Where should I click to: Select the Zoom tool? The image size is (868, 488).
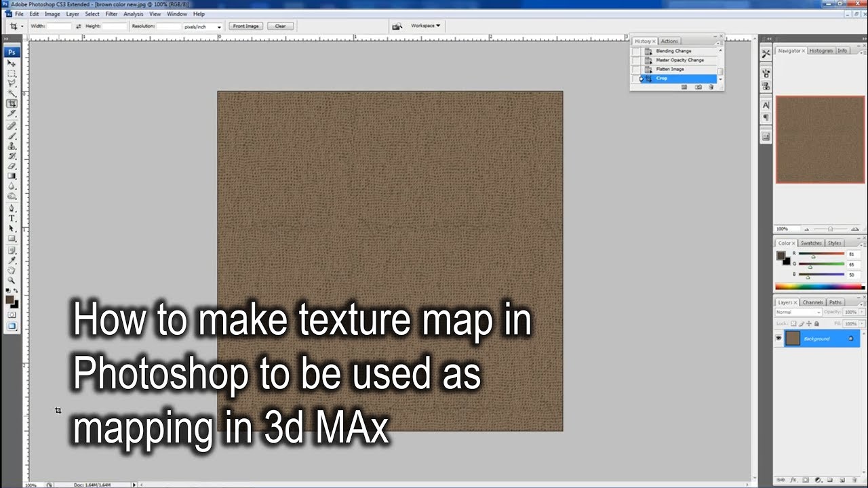coord(12,281)
